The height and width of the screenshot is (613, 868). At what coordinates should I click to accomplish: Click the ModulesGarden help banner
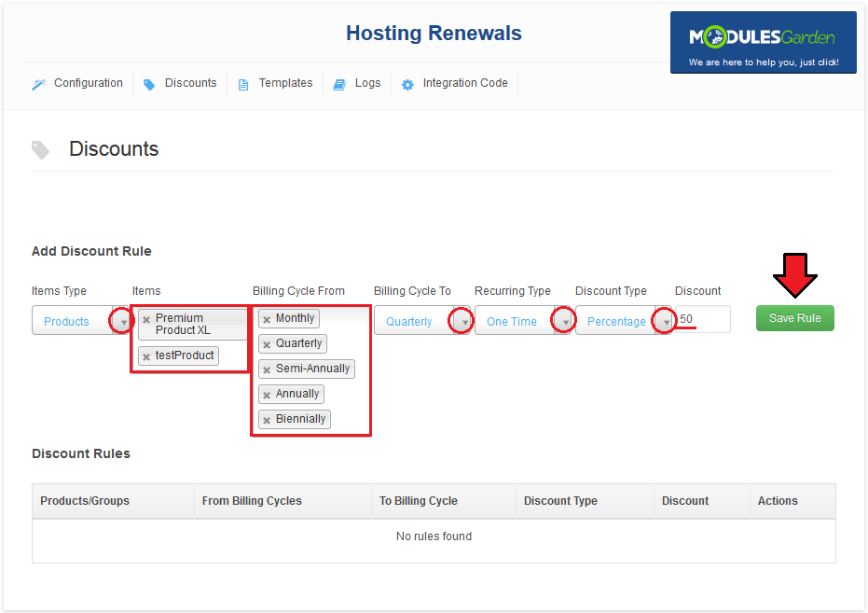[x=764, y=43]
